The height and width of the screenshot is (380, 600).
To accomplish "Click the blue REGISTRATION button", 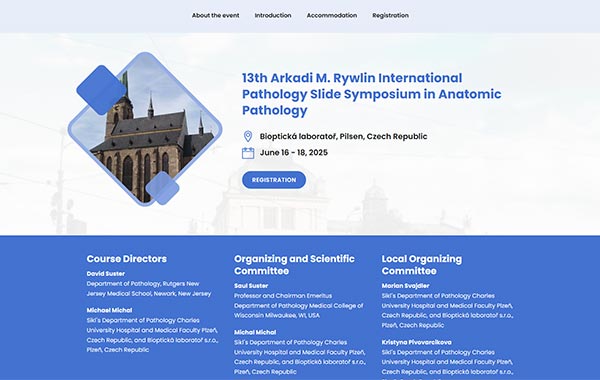I will point(274,180).
